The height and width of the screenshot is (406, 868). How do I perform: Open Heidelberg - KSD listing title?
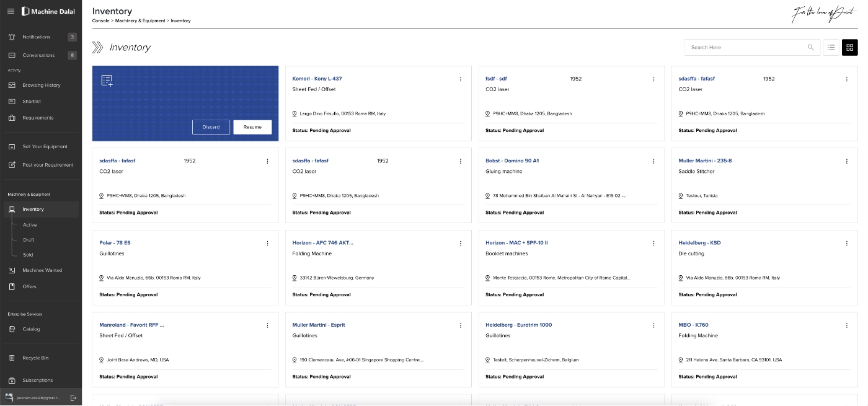click(699, 243)
